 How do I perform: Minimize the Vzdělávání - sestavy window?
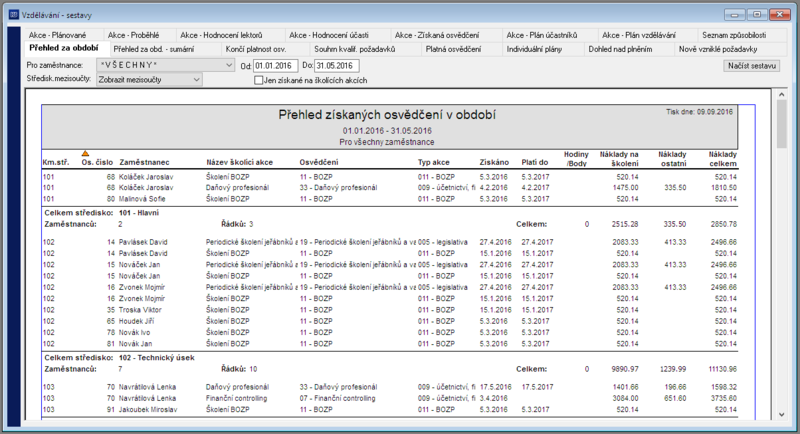[735, 15]
